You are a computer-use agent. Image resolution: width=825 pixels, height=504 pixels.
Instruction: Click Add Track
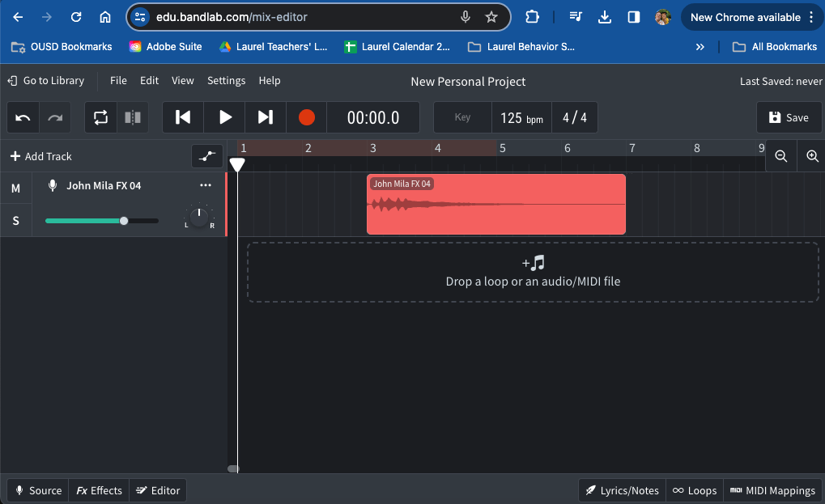coord(40,156)
